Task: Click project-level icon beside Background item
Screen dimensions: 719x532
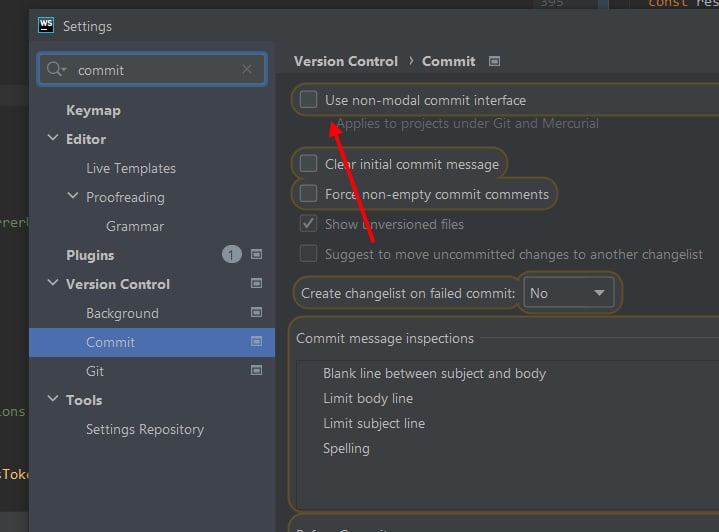Action: pos(256,313)
